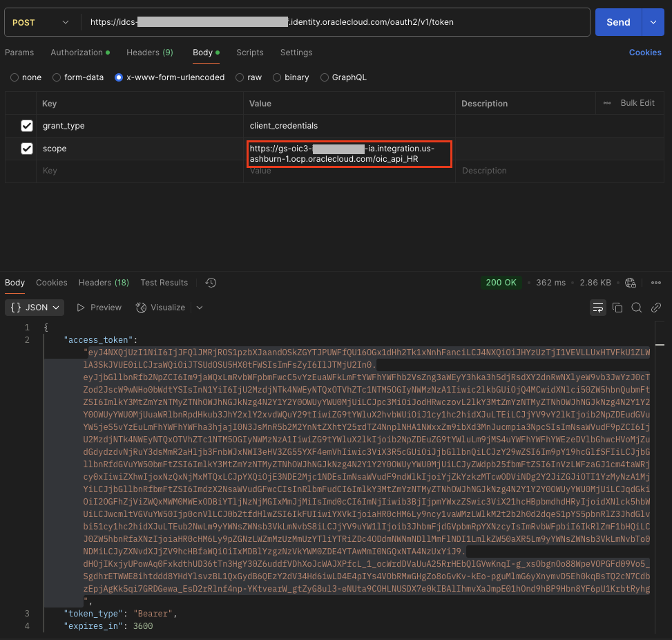Open the Cookies link at top right

[x=645, y=53]
